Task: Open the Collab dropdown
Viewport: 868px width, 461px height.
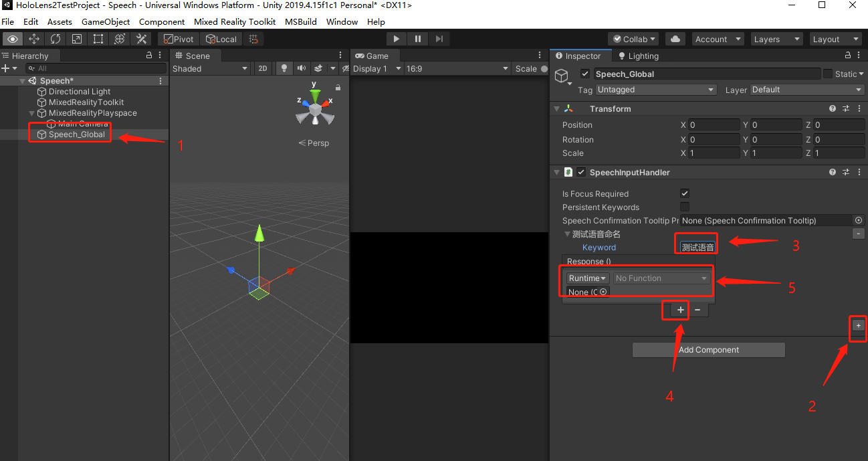Action: pos(633,39)
